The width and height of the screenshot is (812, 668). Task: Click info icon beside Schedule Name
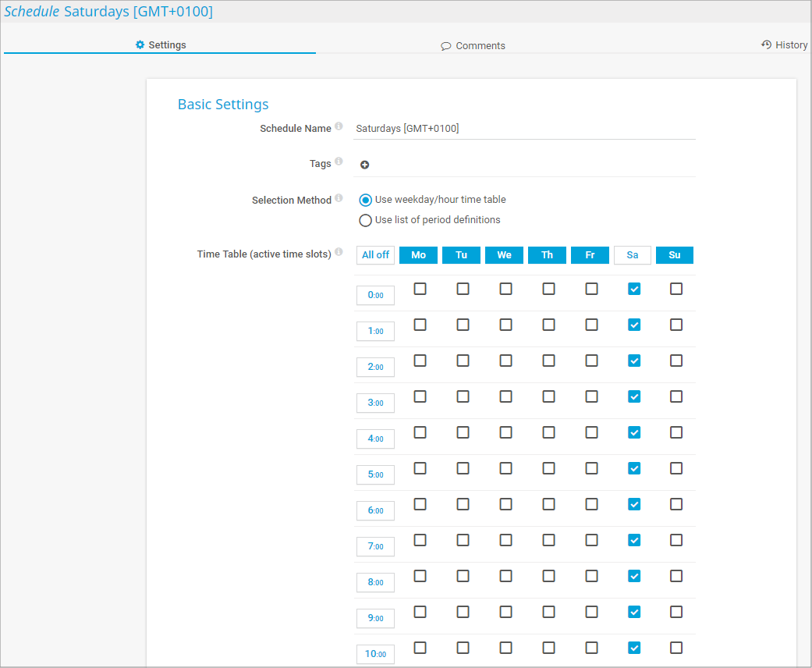tap(339, 126)
